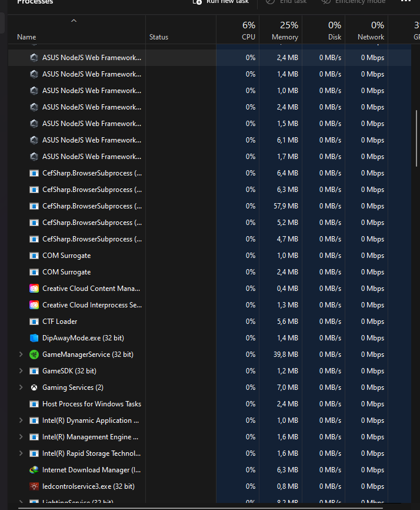Expand the GameManagerService (32 bit) group

21,354
